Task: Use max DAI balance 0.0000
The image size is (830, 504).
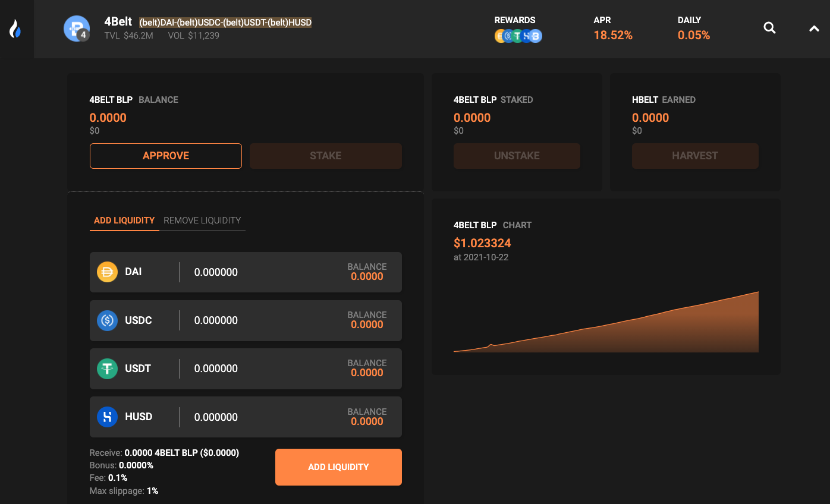Action: tap(367, 276)
